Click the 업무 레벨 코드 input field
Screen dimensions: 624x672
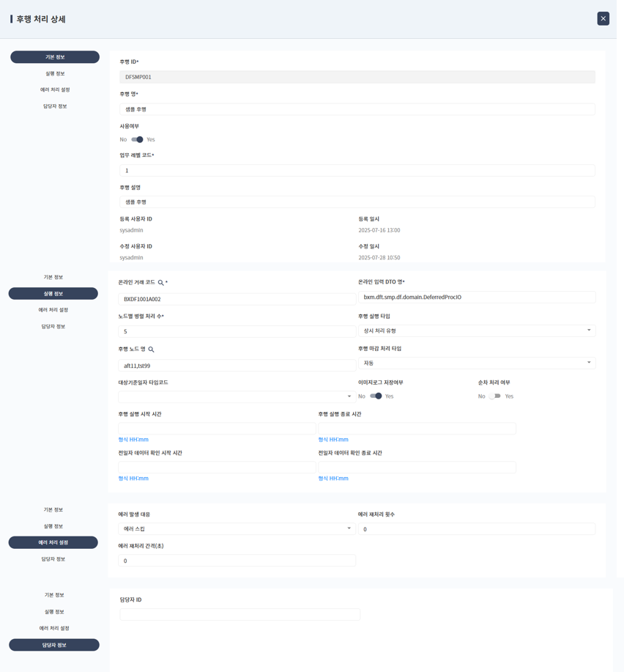point(357,170)
